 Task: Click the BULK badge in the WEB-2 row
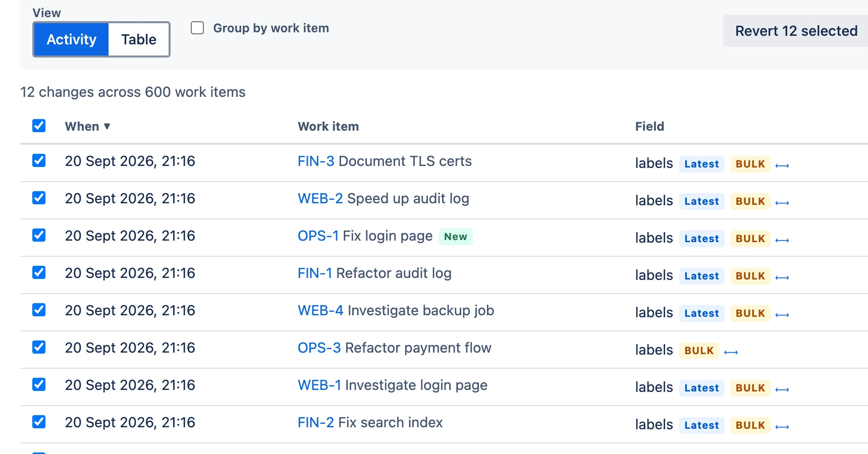[750, 201]
